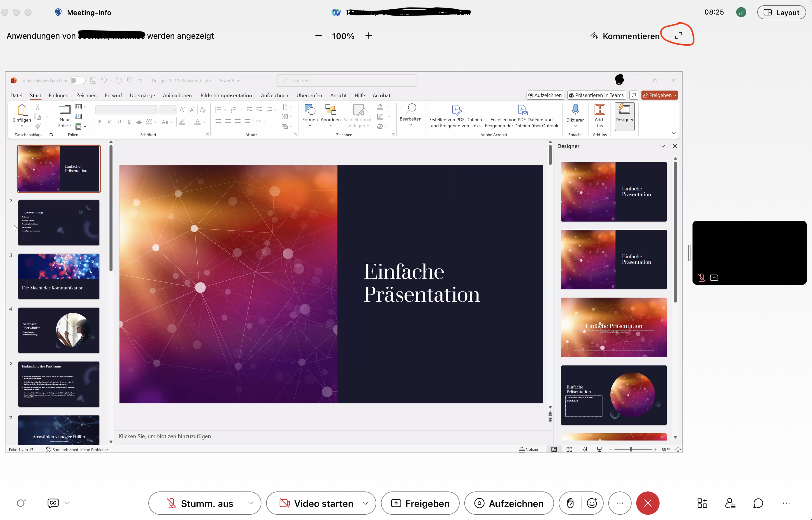Switch to slide sorter view icon

(x=569, y=450)
